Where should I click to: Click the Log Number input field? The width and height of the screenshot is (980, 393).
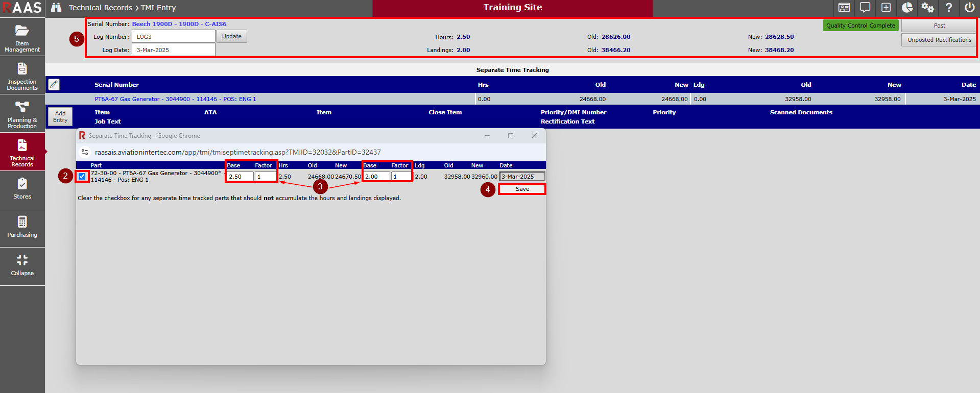tap(173, 37)
